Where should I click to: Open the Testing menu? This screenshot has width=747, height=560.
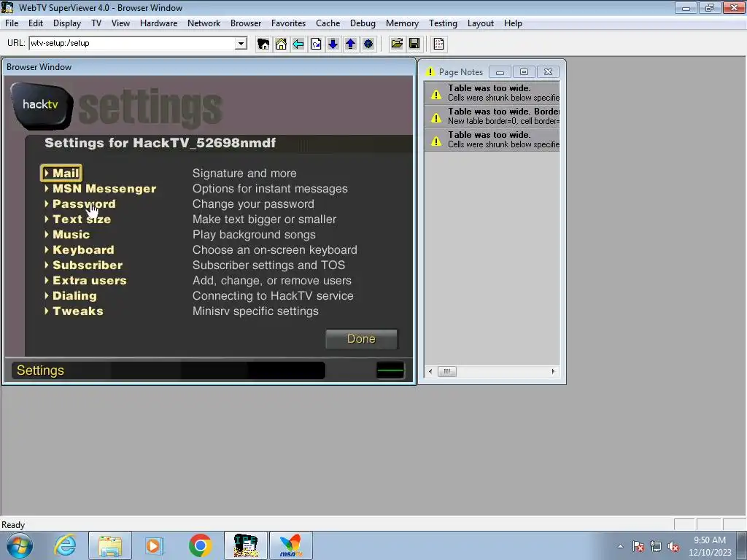point(443,23)
